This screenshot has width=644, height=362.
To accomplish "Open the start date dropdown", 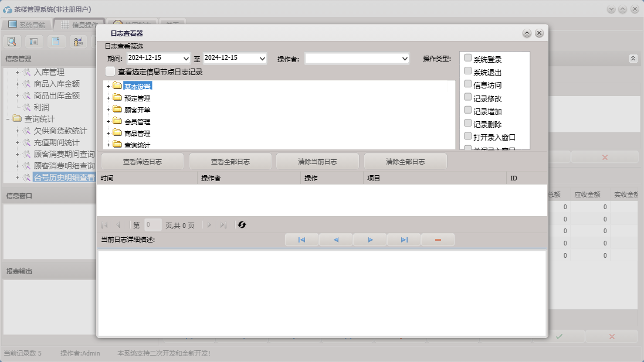I will (186, 59).
